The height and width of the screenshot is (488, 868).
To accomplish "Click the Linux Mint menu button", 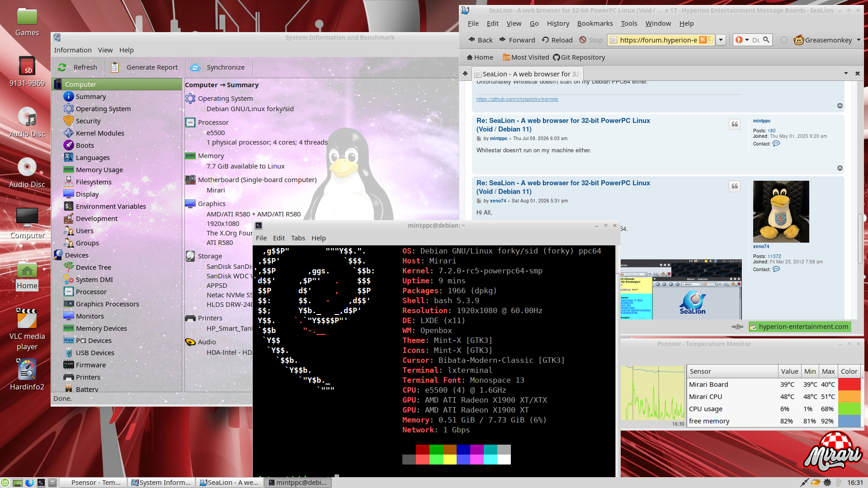I will point(5,483).
